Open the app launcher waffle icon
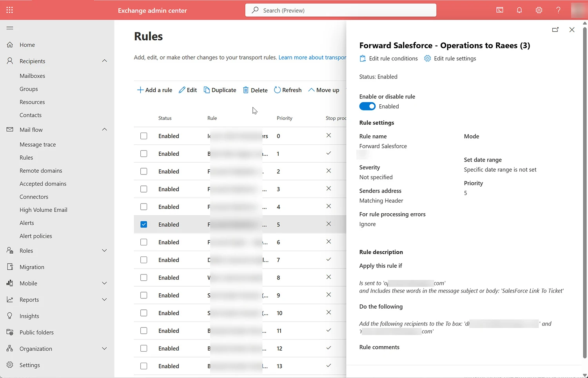588x378 pixels. coord(10,10)
